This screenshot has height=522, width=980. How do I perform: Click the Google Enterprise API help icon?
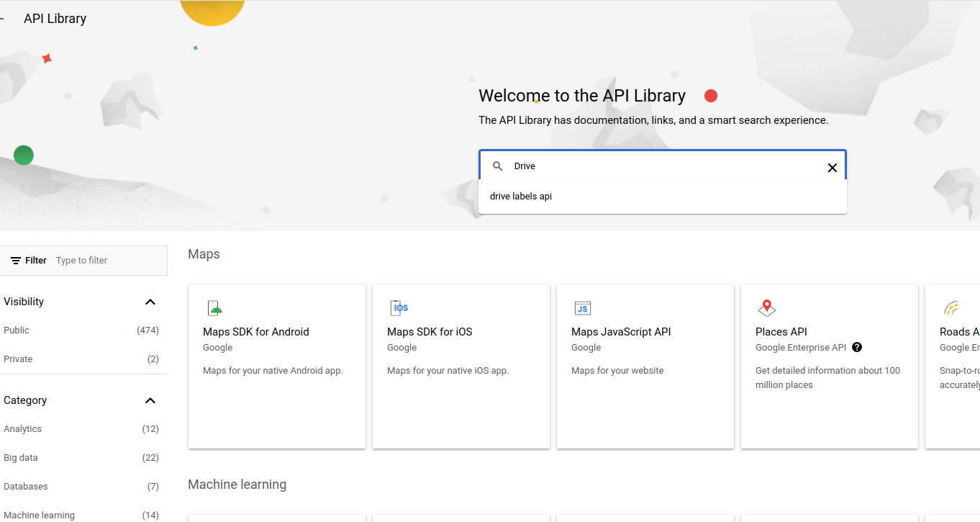(x=857, y=347)
